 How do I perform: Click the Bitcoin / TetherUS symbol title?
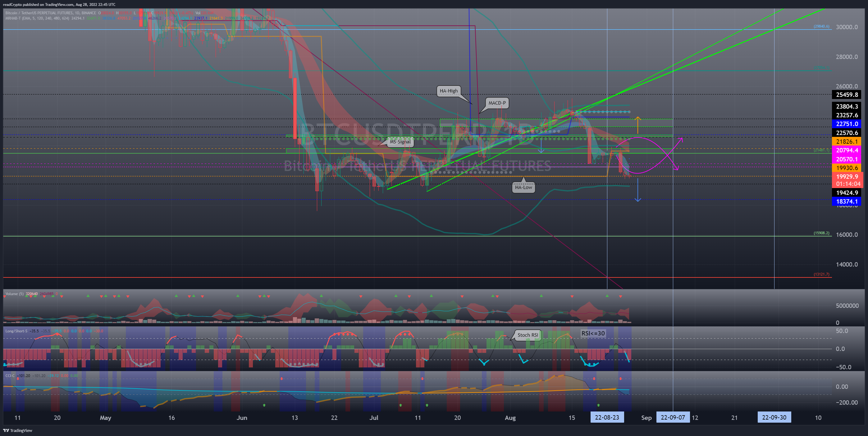(51, 13)
